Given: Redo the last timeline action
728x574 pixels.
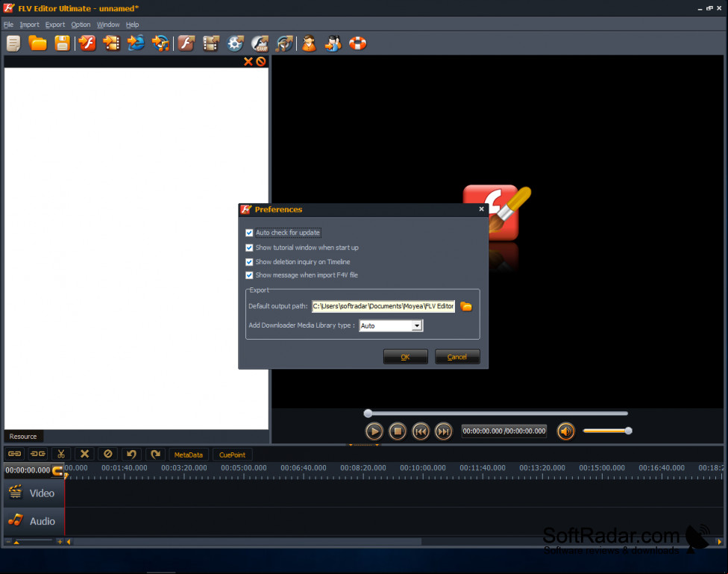Looking at the screenshot, I should [x=155, y=454].
